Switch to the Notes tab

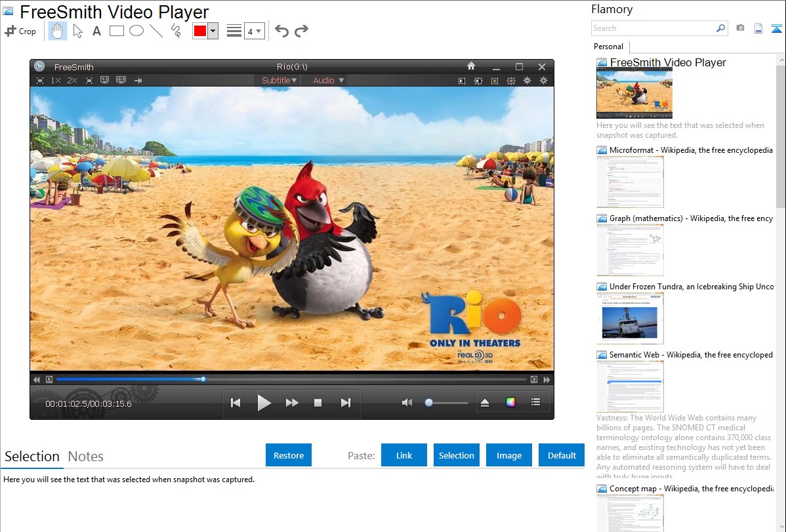click(86, 457)
